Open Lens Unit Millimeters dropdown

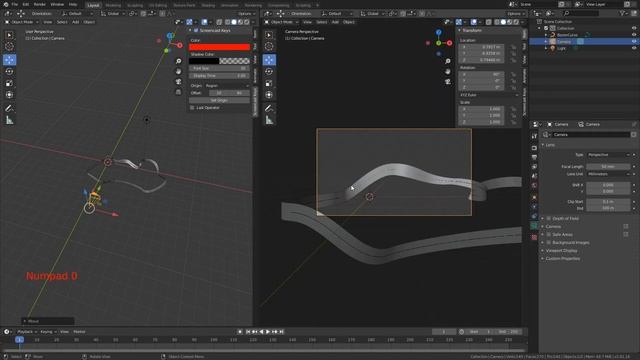[609, 174]
